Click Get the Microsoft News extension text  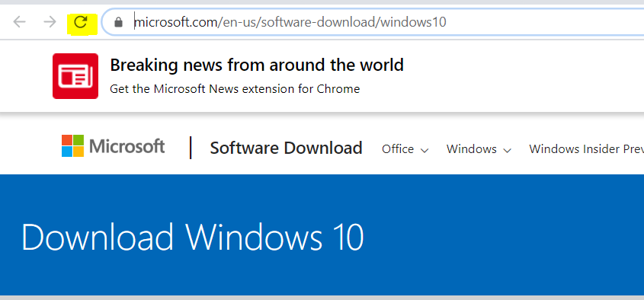point(235,88)
